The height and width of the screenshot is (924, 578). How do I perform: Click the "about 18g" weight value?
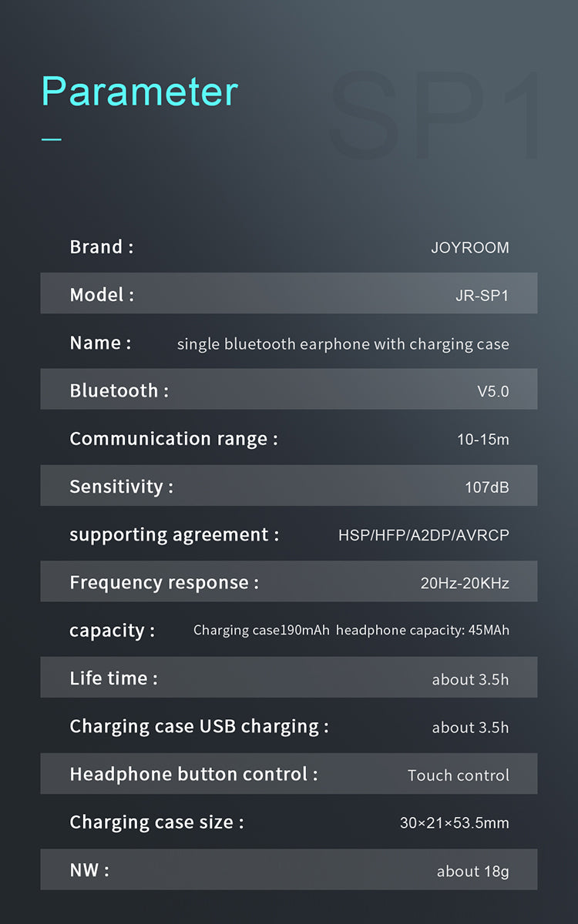[x=472, y=872]
